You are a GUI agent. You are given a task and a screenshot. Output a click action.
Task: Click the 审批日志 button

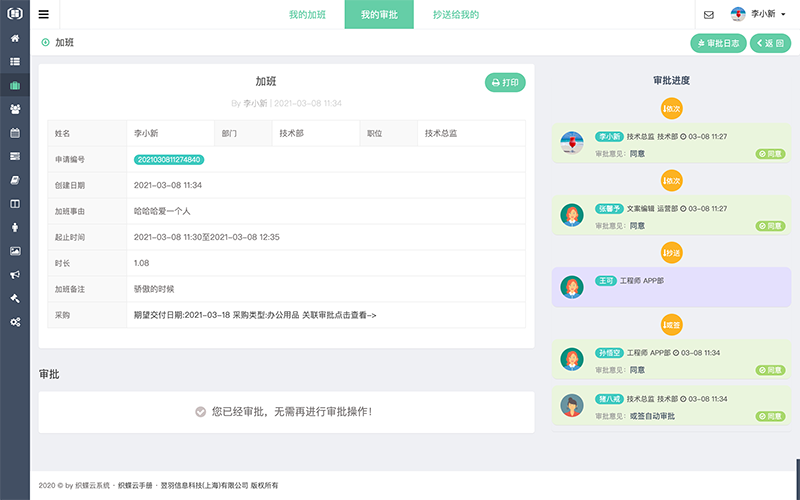(x=718, y=43)
